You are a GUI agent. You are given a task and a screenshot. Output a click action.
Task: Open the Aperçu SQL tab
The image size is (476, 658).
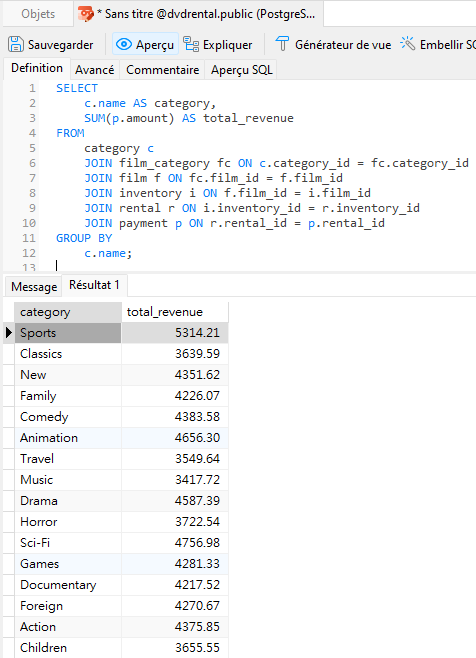(x=241, y=70)
